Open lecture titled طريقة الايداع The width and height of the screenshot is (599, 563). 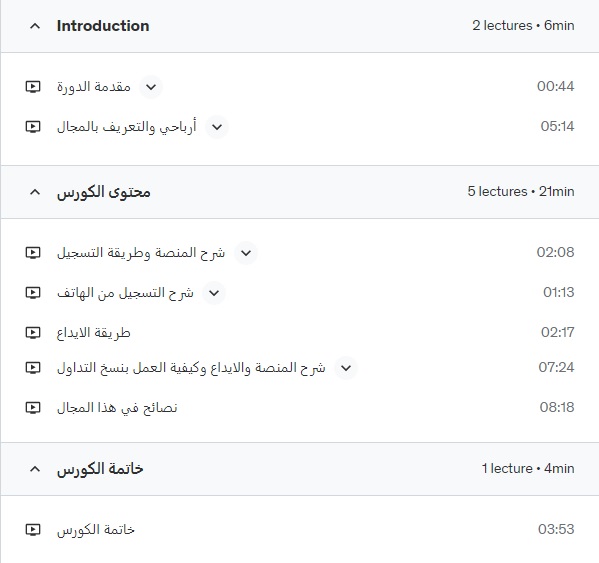click(x=94, y=333)
